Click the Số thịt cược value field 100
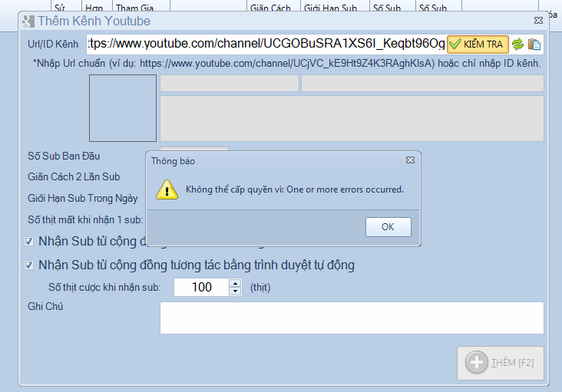Viewport: 562px width, 392px height. (x=201, y=287)
